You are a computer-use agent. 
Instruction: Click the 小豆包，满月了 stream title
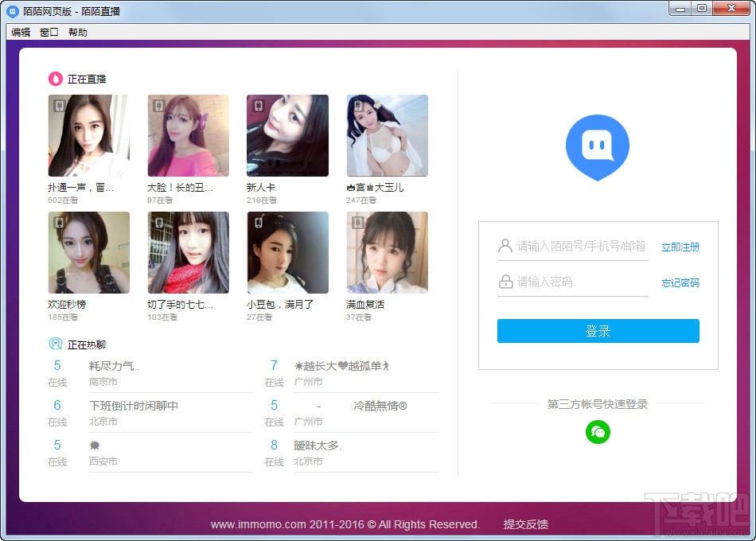tap(279, 304)
